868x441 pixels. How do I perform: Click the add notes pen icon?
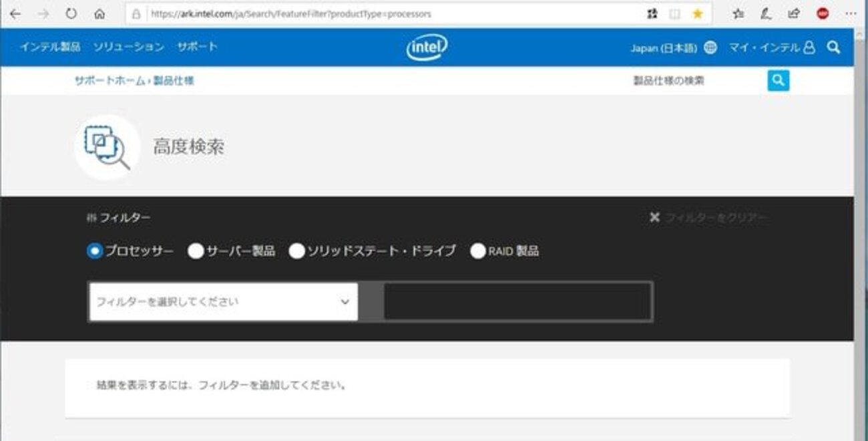point(767,13)
